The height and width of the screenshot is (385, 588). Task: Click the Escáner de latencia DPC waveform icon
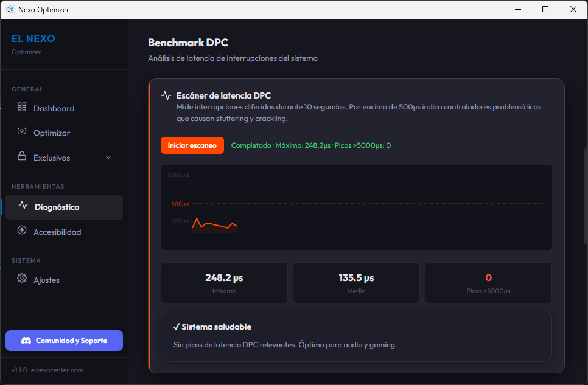[166, 95]
